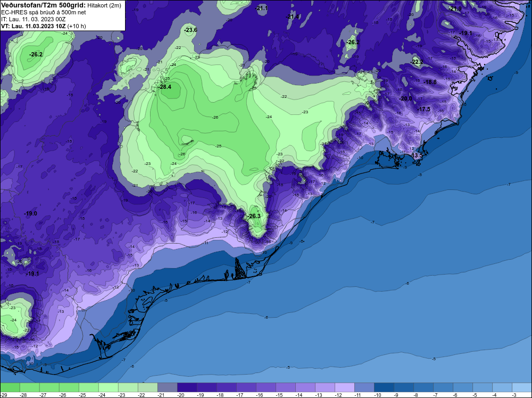Click the pale lavender legend swatch labeled -12

point(345,387)
